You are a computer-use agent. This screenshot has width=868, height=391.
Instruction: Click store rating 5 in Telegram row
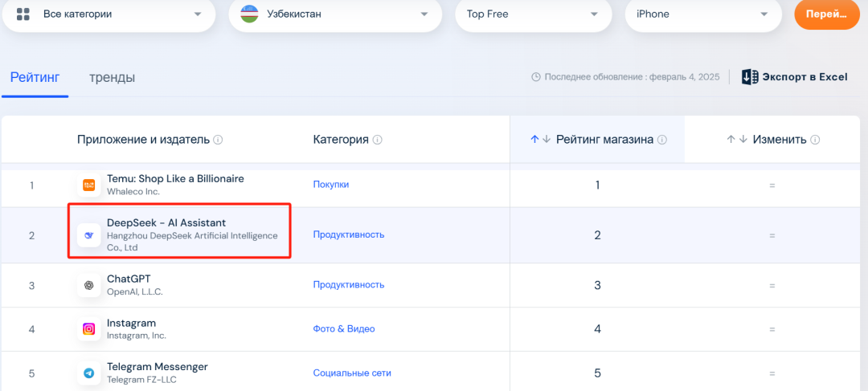(x=597, y=373)
